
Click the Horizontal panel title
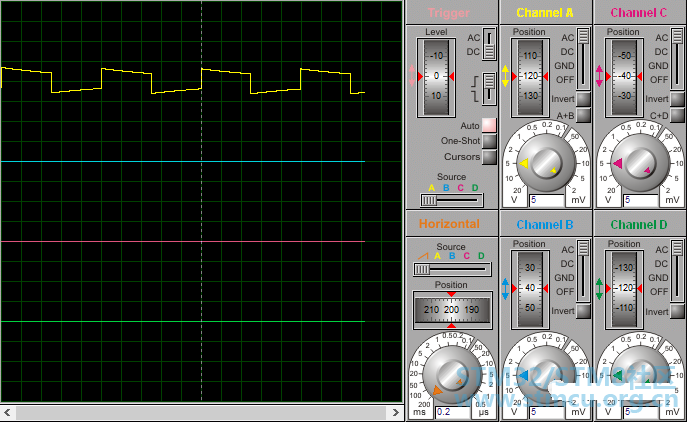click(449, 224)
